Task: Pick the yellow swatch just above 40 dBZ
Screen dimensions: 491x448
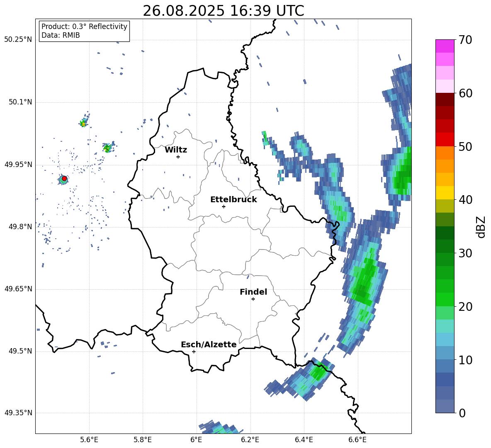Action: pos(445,193)
